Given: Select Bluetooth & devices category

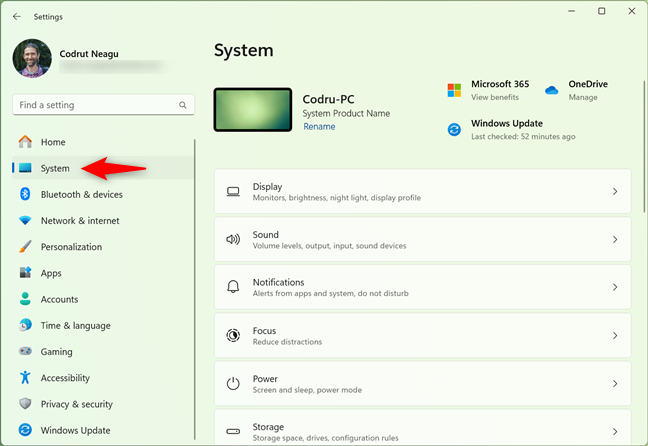Looking at the screenshot, I should point(103,194).
